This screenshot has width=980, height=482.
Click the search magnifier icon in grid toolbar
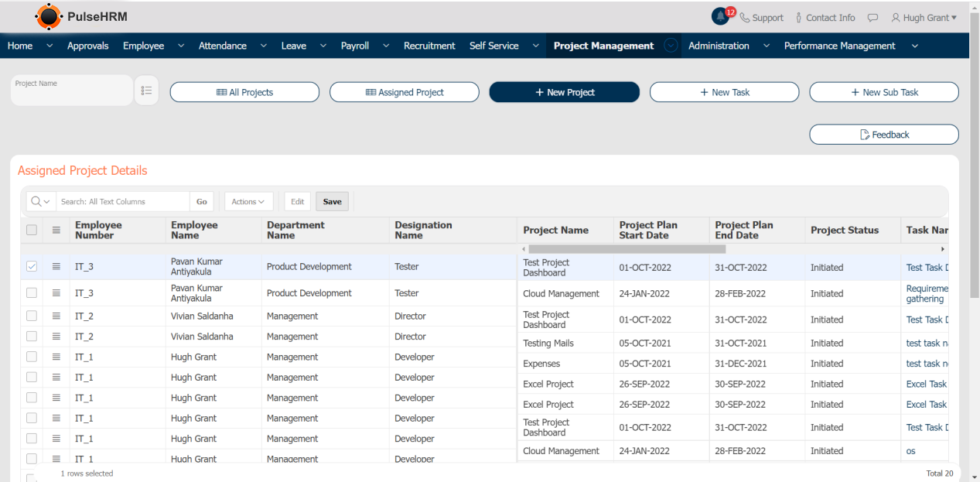[x=36, y=201]
